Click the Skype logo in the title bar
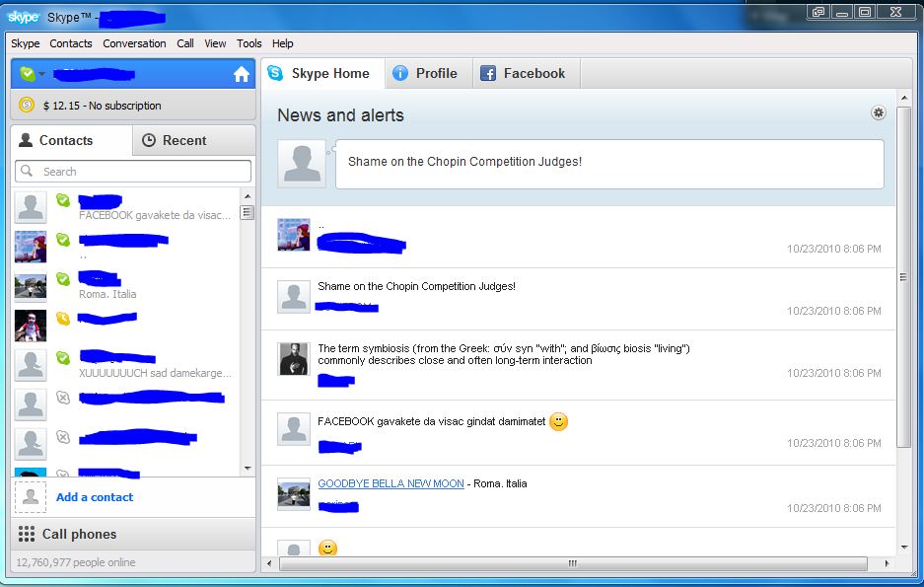Screen dimensions: 924x587 24,17
